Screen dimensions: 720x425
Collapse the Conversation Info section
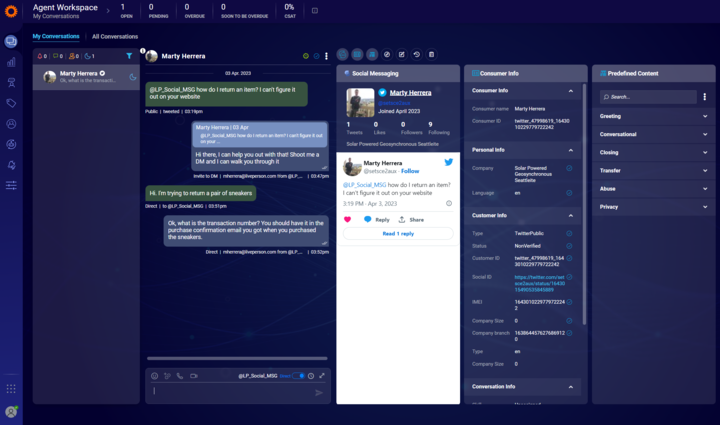tap(570, 387)
